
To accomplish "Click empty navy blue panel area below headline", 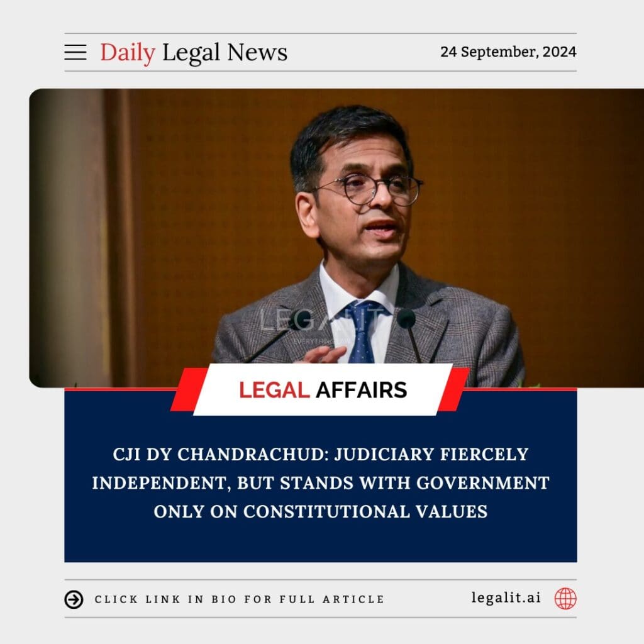I will (x=321, y=542).
